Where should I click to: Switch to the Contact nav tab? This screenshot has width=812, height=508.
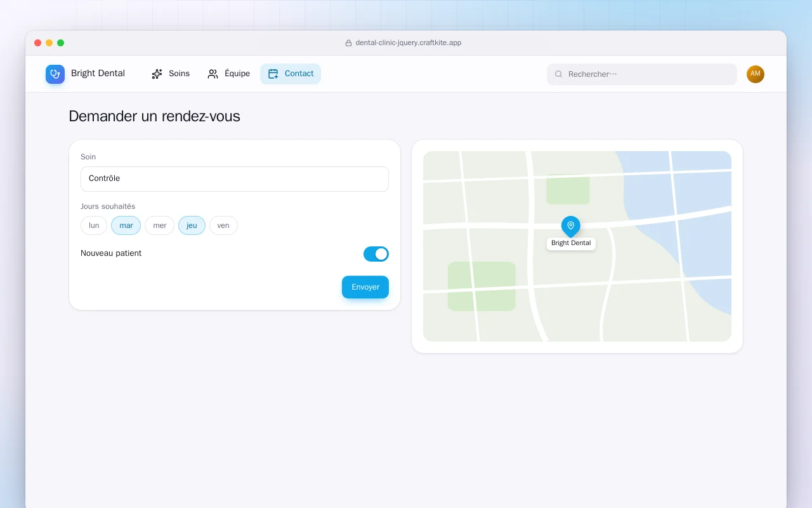coord(291,74)
